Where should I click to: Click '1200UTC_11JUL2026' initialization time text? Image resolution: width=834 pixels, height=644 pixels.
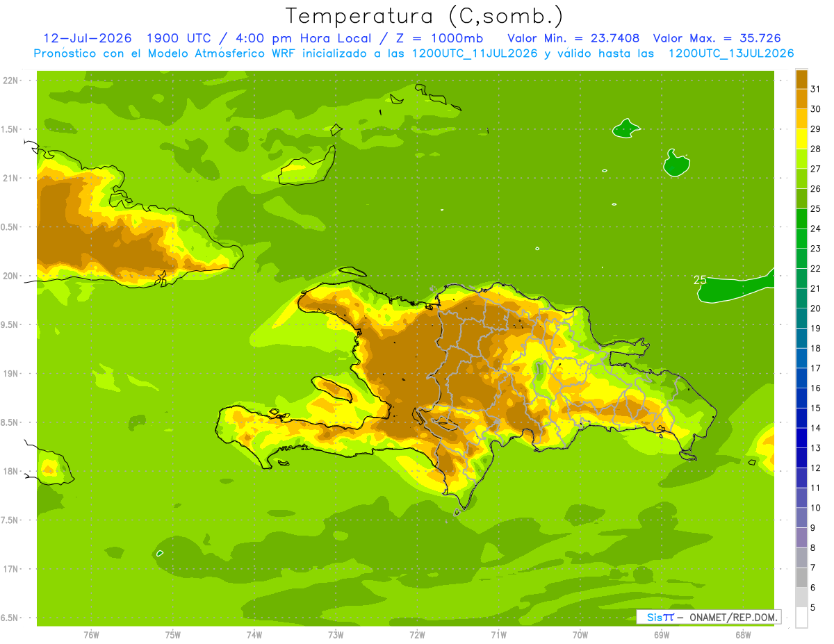click(x=475, y=53)
